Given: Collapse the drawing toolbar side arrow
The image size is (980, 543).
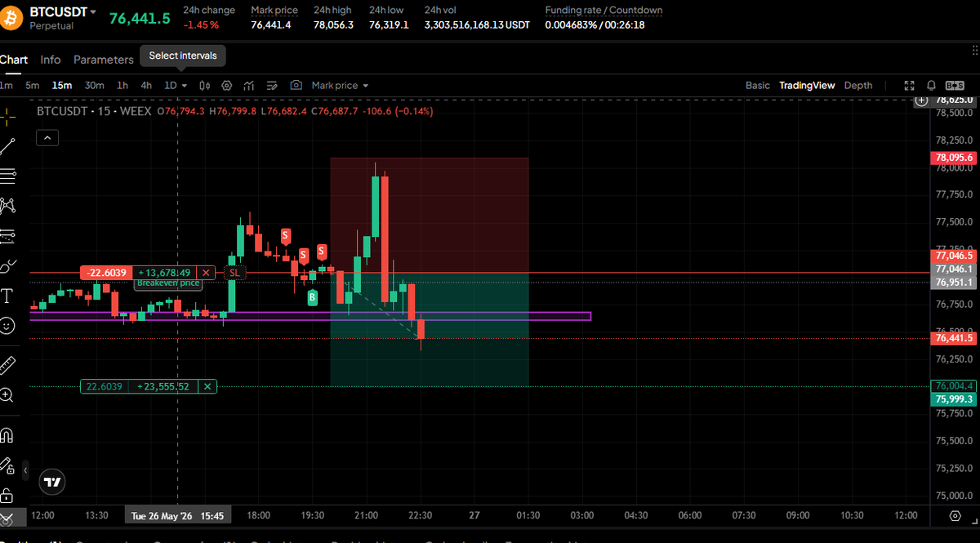Looking at the screenshot, I should [25, 471].
